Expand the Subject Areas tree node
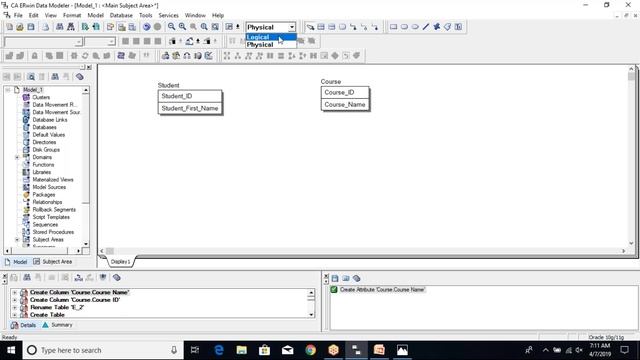 click(x=17, y=240)
